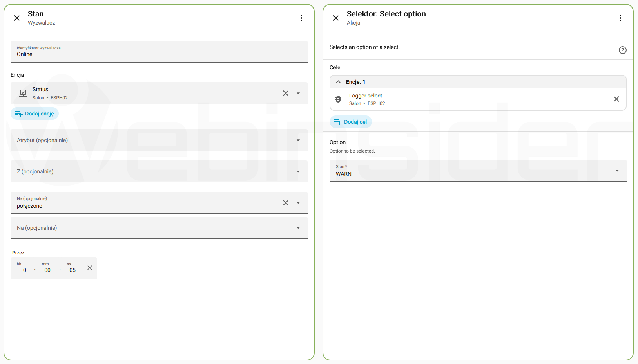Click the Dodaj cel button
This screenshot has height=364, width=638.
coord(351,122)
